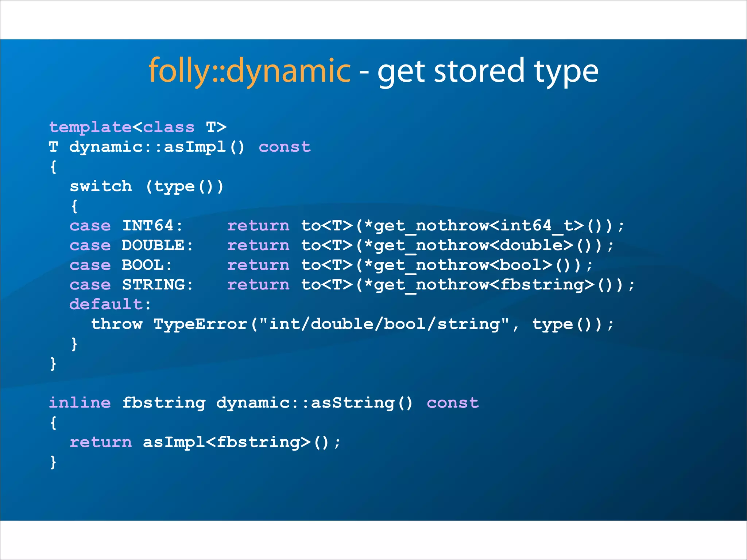Click the 'switch' keyword in the code
Image resolution: width=747 pixels, height=560 pixels.
[x=101, y=186]
